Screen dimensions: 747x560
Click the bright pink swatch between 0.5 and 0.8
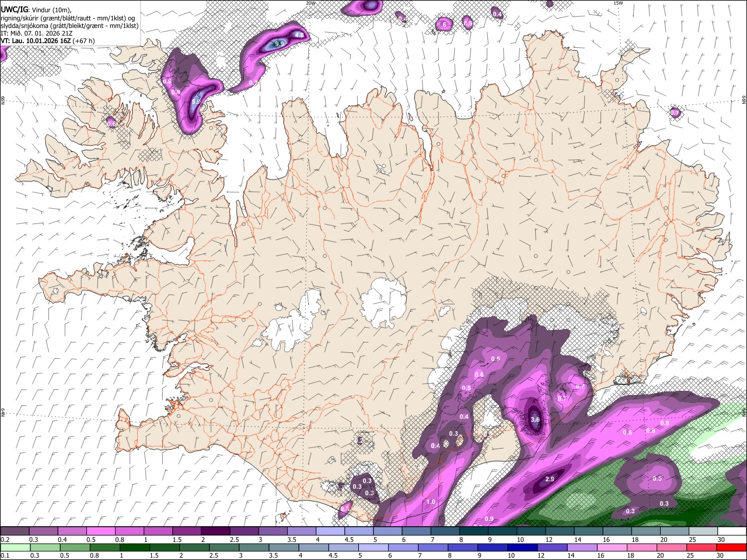pos(100,531)
